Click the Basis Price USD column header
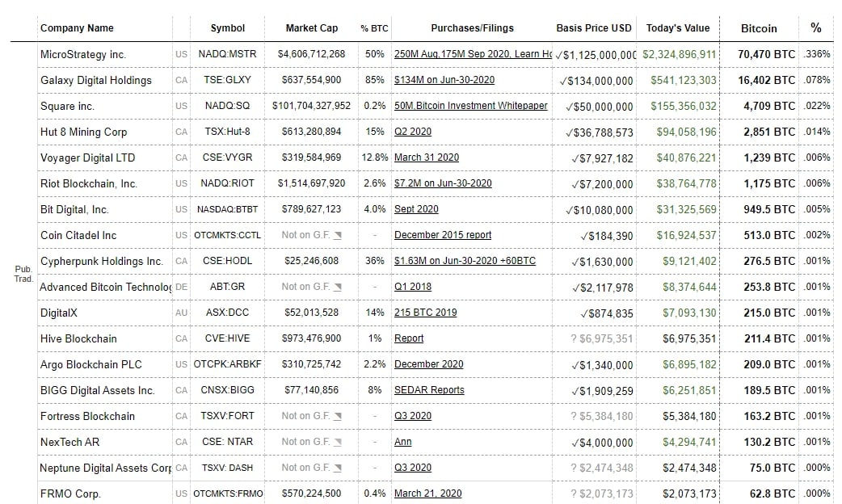Screen dimensions: 842x504 pyautogui.click(x=594, y=28)
